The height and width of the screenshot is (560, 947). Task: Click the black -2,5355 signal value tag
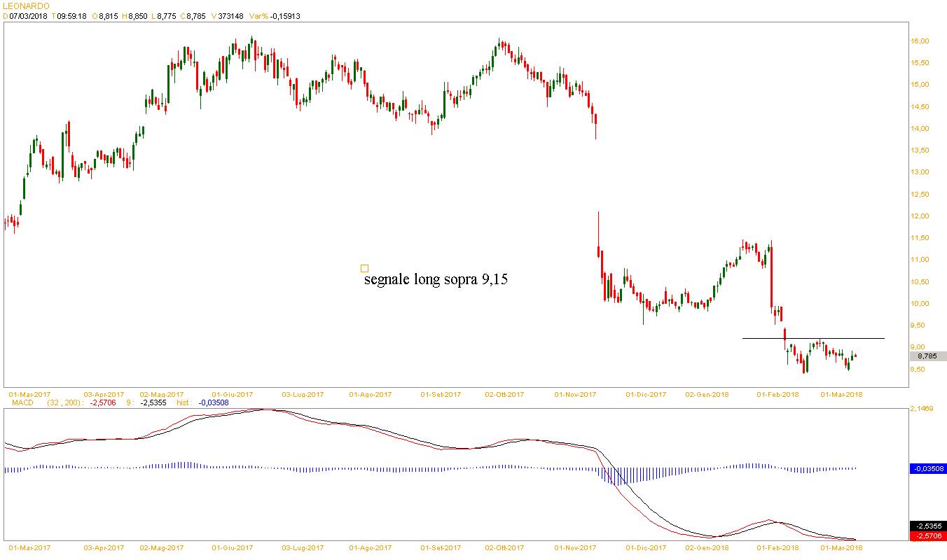click(927, 526)
